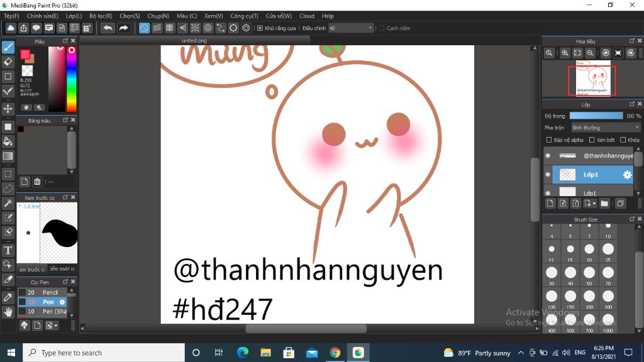Show hidden system tray icons chevron
The image size is (644, 362).
(521, 353)
